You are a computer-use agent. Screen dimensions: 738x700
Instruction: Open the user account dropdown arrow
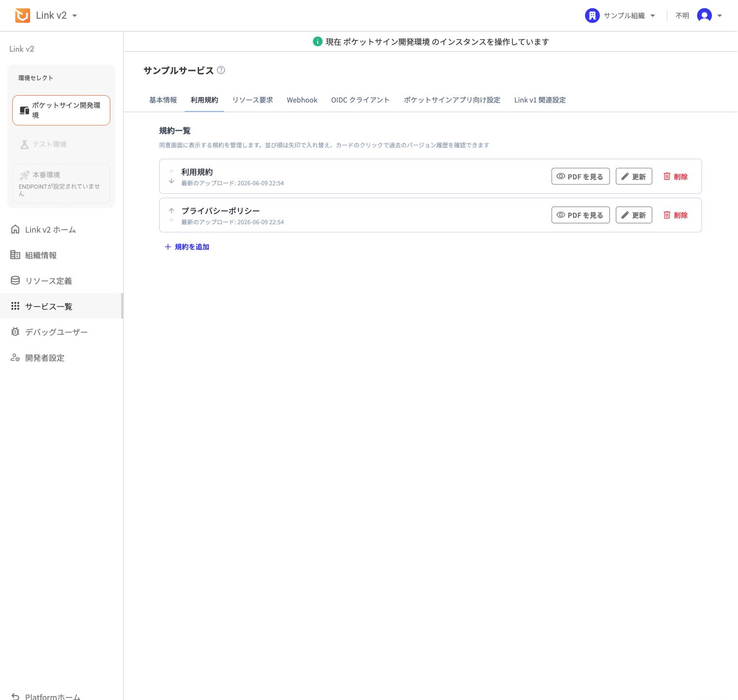(719, 16)
